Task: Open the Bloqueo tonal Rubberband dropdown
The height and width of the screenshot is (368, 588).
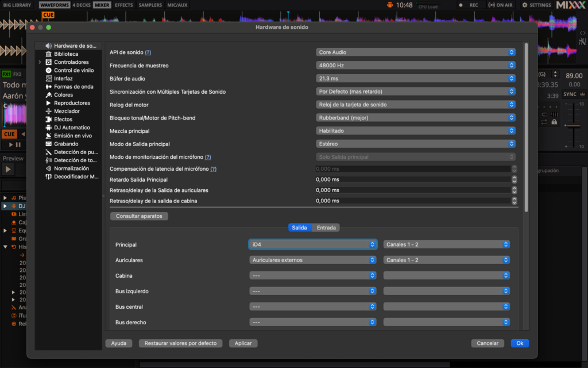Action: (416, 118)
